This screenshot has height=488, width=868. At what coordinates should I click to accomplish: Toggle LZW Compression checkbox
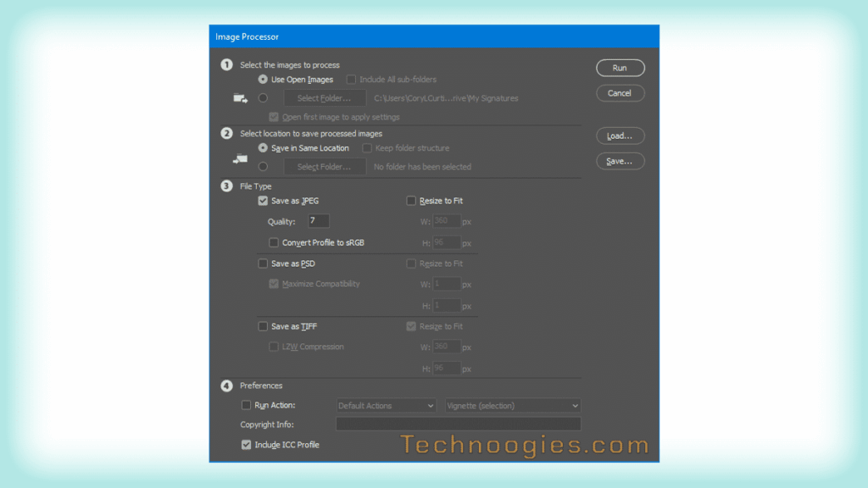click(274, 347)
